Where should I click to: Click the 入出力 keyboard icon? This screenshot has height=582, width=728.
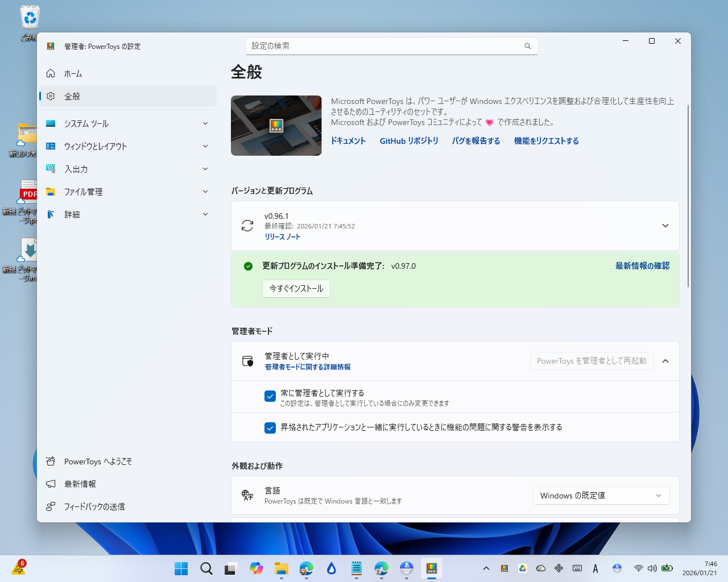pyautogui.click(x=51, y=169)
